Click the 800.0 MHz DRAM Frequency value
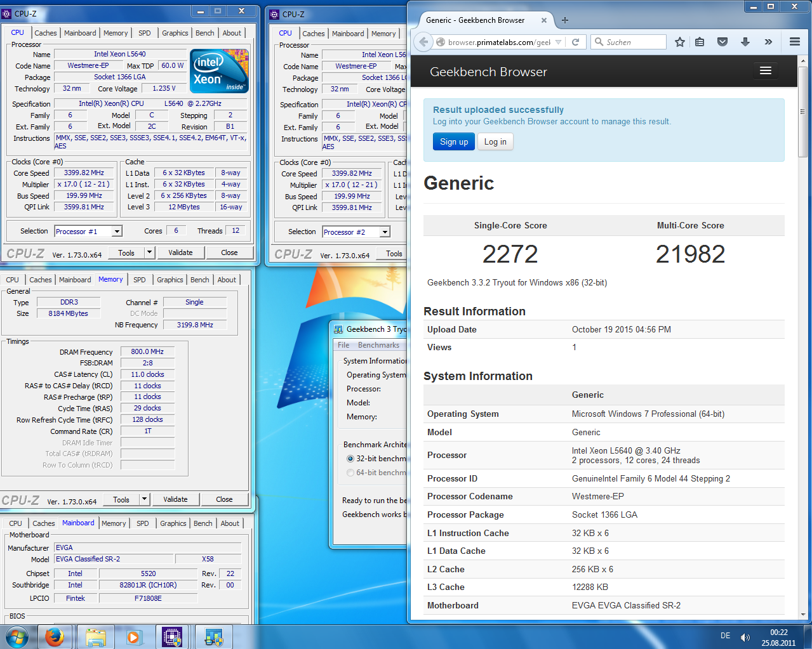 (x=147, y=351)
